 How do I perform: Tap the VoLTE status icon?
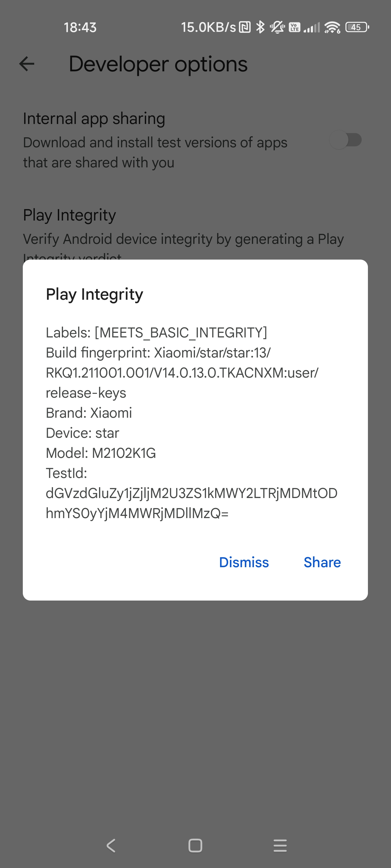(x=295, y=27)
